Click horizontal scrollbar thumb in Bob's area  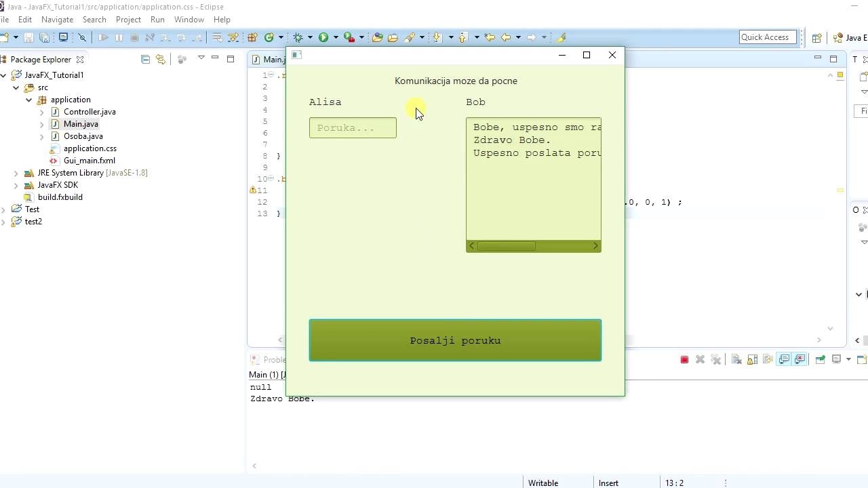coord(506,246)
